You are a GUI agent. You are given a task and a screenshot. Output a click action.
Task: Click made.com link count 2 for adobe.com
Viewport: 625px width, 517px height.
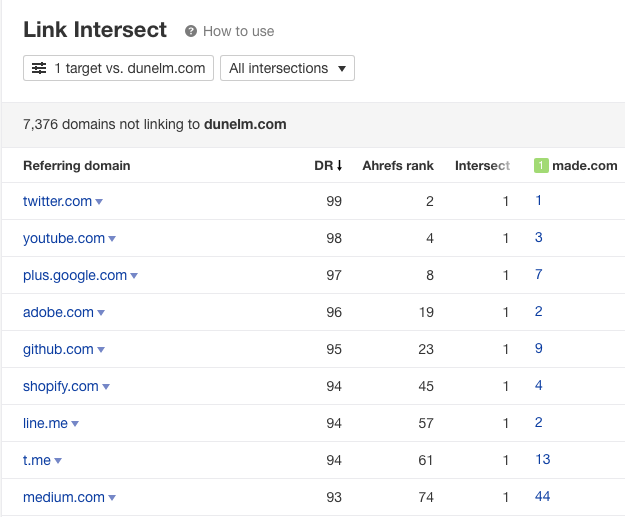pyautogui.click(x=539, y=311)
